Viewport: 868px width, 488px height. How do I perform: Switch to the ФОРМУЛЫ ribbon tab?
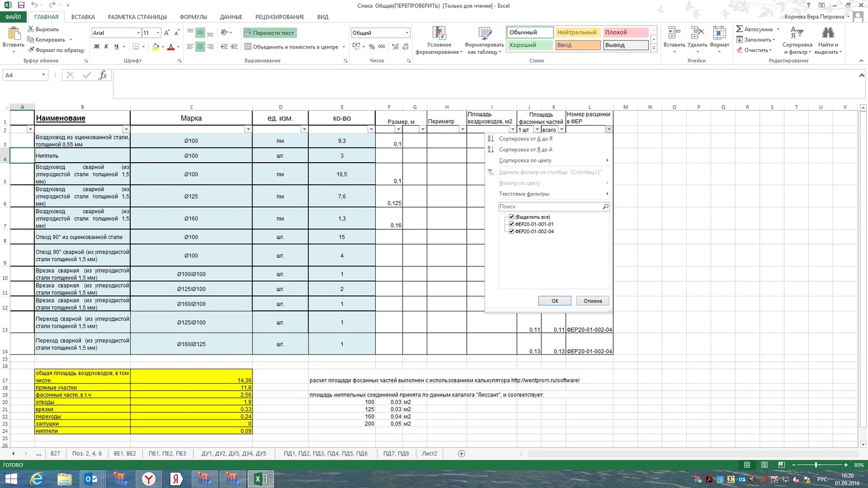[193, 17]
